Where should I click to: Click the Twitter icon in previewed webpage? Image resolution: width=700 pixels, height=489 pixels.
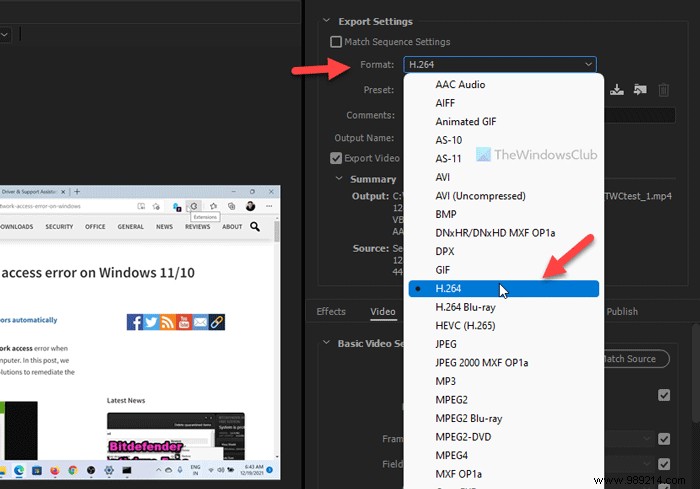tap(151, 322)
